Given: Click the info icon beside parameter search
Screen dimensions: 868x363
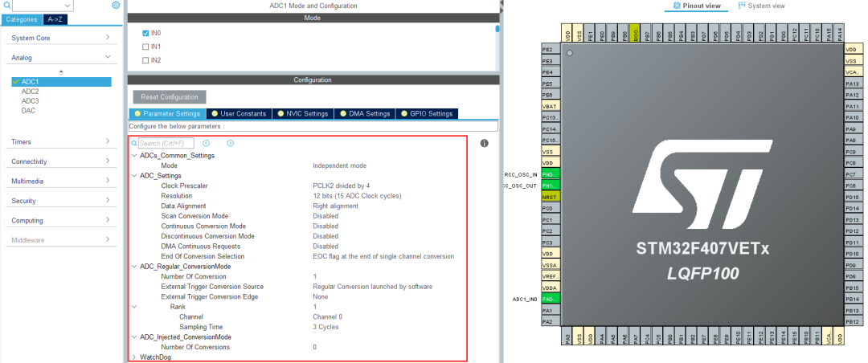Looking at the screenshot, I should coord(485,143).
